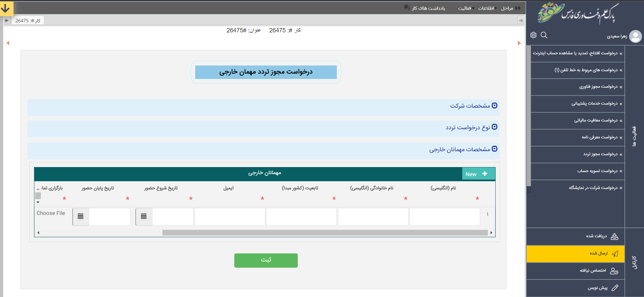
Task: Open the اطلاعات dropdown menu in top bar
Action: click(487, 8)
